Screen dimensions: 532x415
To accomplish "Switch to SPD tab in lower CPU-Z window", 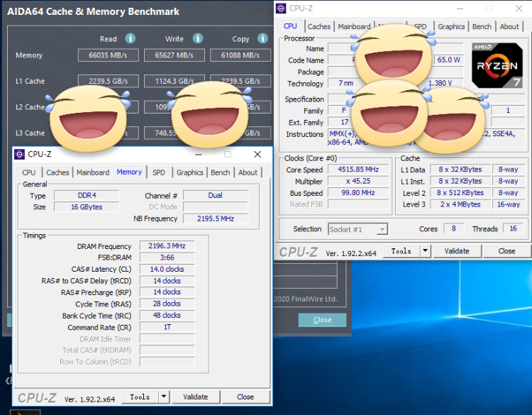I will pos(159,172).
